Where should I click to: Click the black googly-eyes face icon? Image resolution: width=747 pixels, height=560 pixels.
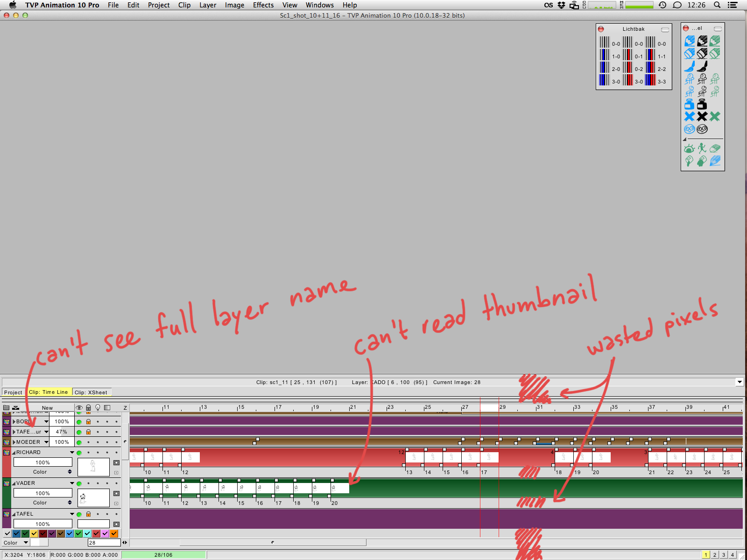pos(702,129)
